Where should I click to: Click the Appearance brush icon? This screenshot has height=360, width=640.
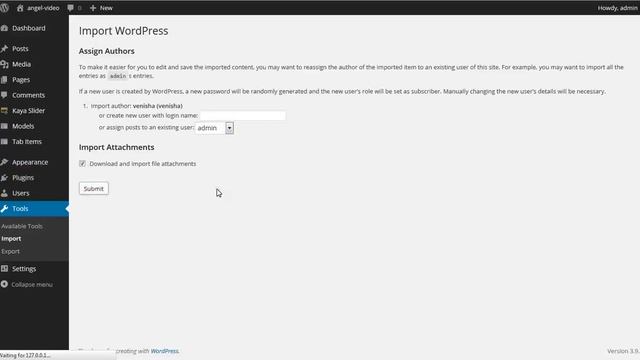[x=4, y=162]
